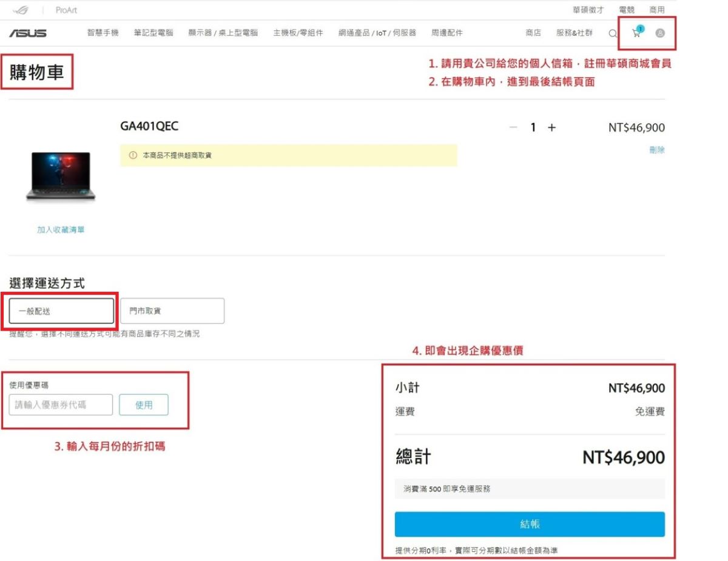Select 一般配送 shipping method
This screenshot has height=561, width=728.
point(61,311)
